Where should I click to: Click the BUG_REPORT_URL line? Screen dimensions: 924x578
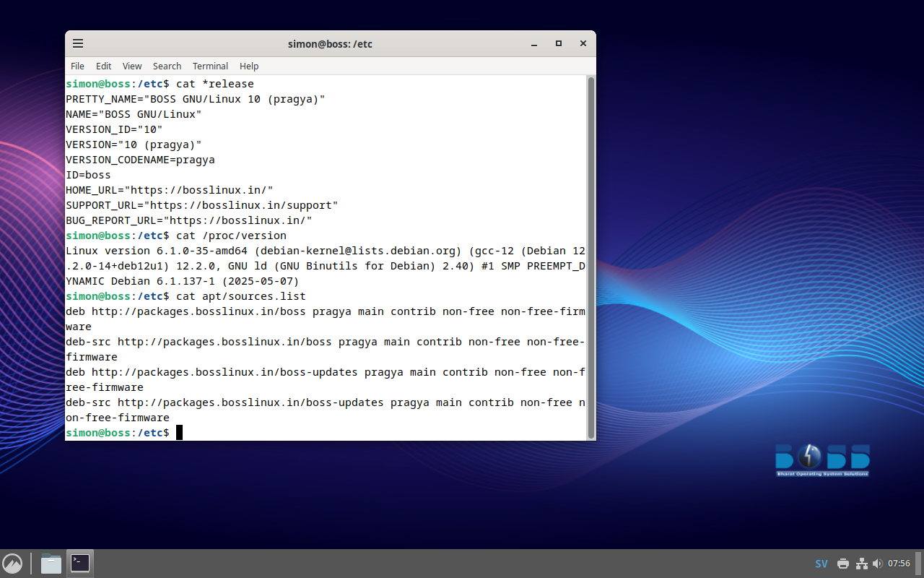189,220
